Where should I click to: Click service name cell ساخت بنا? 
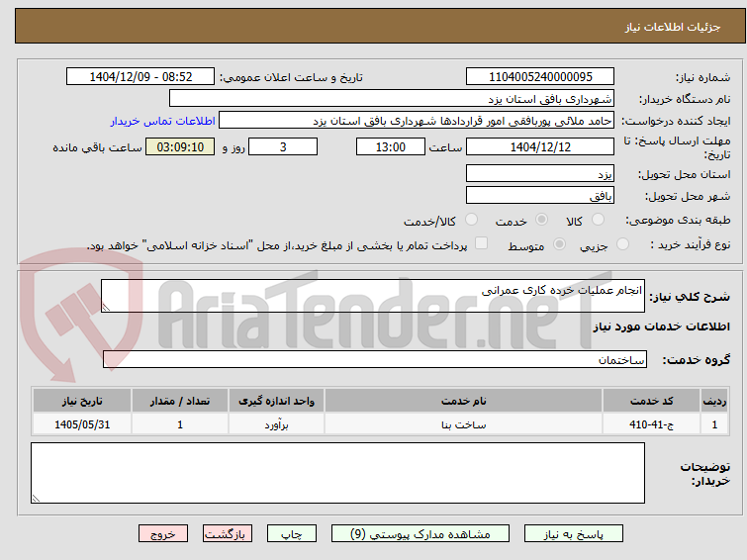coord(463,424)
